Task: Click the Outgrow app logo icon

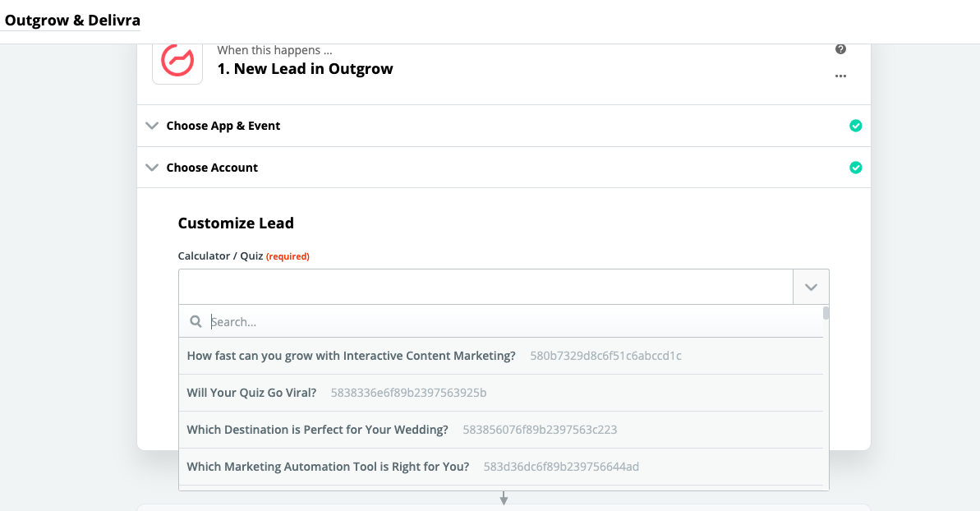Action: (177, 62)
